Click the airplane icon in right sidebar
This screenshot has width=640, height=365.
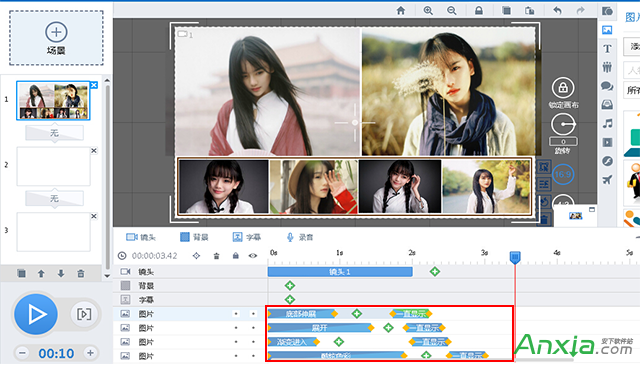click(x=607, y=180)
